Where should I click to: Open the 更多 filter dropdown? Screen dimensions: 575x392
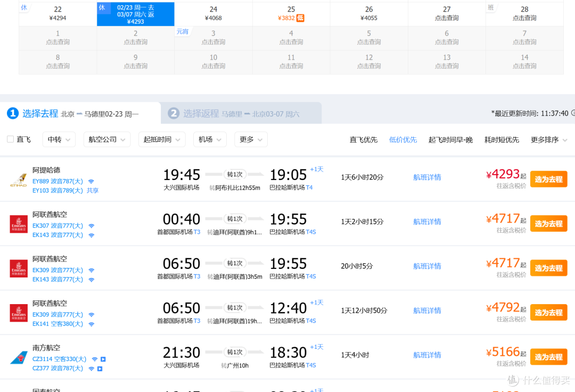coord(251,140)
